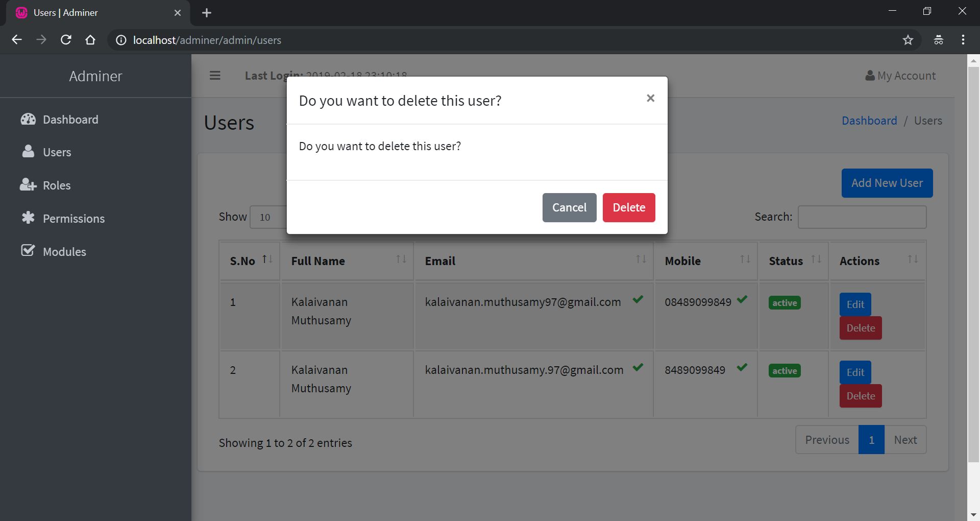980x521 pixels.
Task: Click the Users person icon in sidebar
Action: pyautogui.click(x=28, y=152)
